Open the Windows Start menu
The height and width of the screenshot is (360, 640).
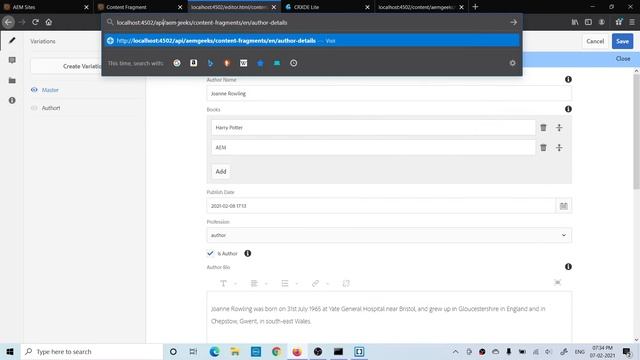click(10, 351)
